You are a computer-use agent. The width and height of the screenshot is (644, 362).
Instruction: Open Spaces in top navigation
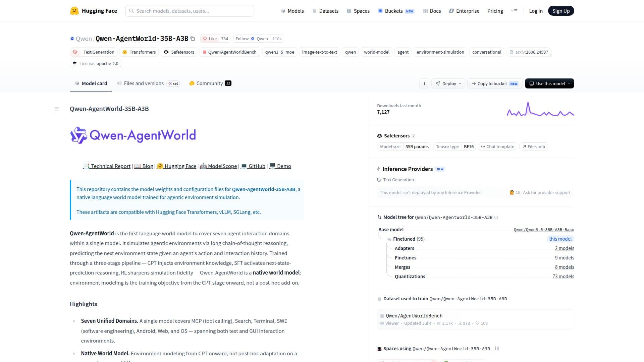(x=358, y=11)
